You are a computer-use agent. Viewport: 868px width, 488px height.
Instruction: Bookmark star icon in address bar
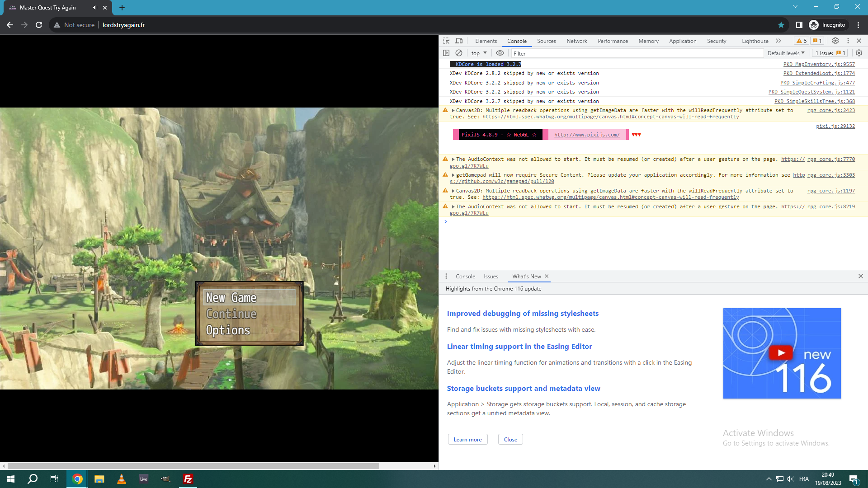tap(781, 25)
